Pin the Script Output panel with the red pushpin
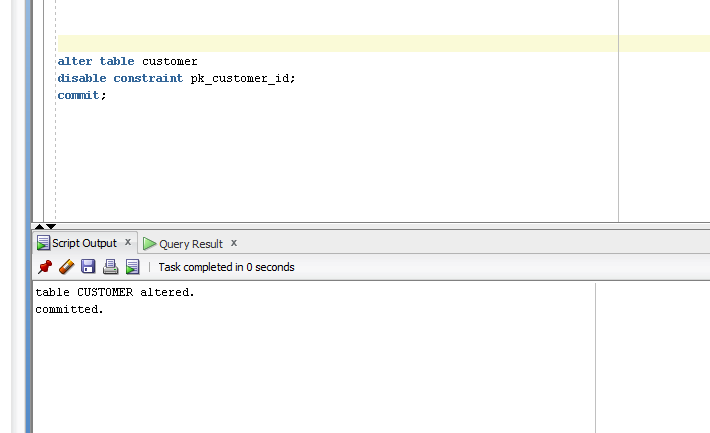The width and height of the screenshot is (710, 433). click(45, 267)
